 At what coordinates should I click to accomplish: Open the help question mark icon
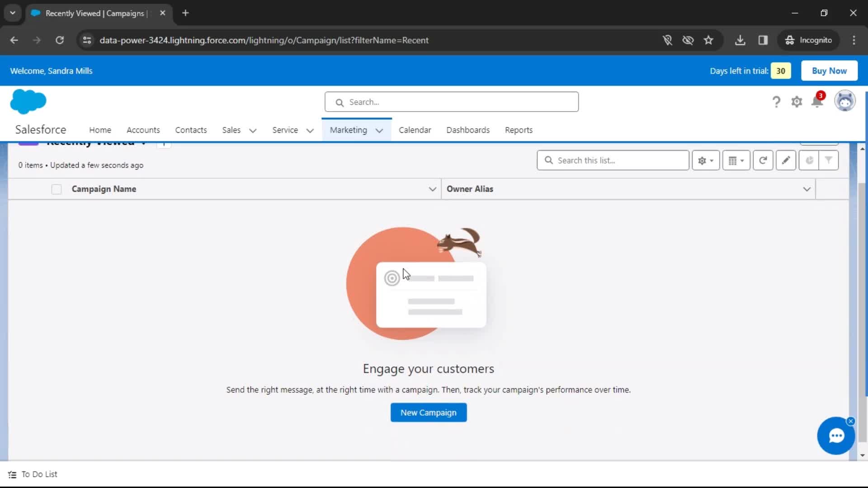coord(776,102)
